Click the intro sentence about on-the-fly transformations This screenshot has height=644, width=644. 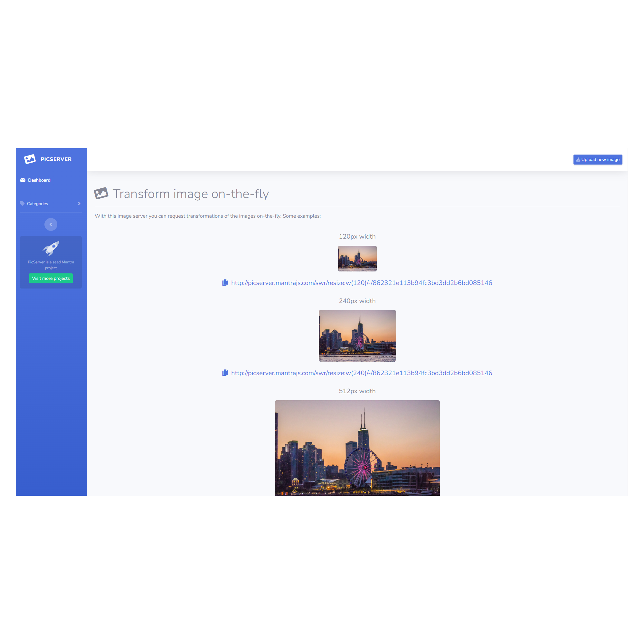(208, 216)
